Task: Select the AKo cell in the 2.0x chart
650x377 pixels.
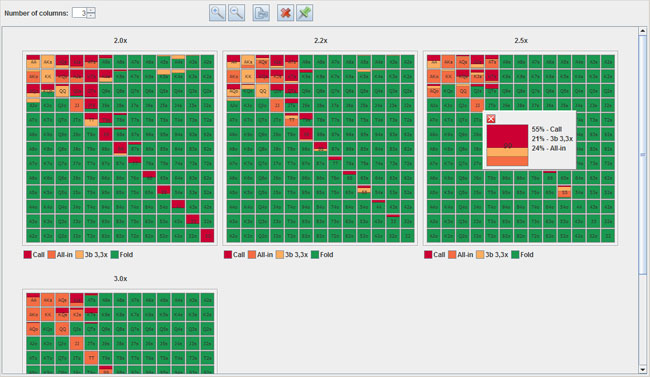Action: (33, 76)
